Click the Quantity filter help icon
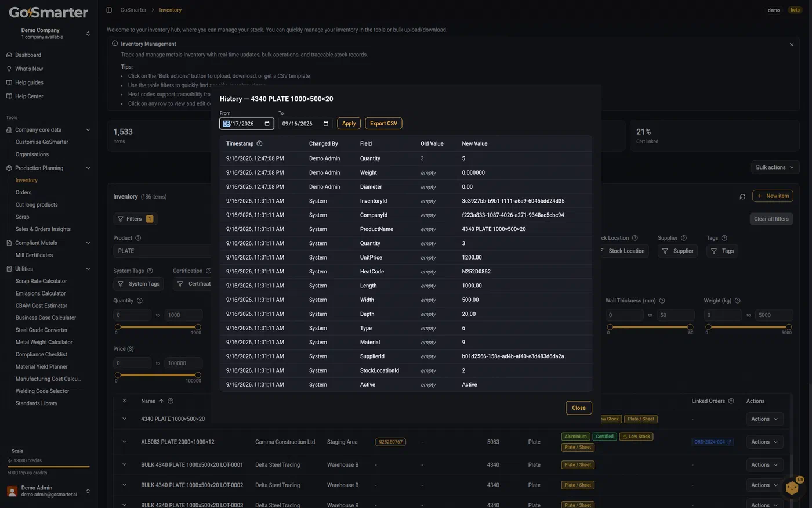This screenshot has height=508, width=812. point(139,301)
